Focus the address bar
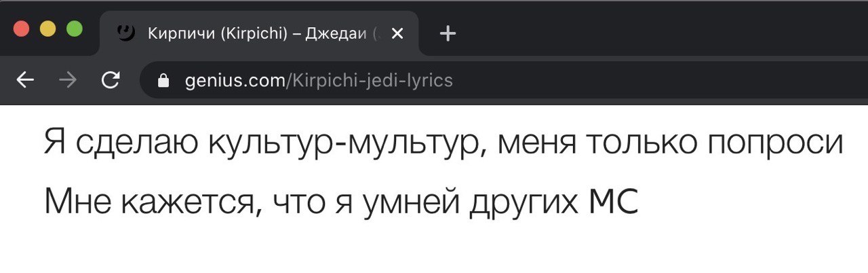Screen dimensions: 868x273 (x=502, y=81)
